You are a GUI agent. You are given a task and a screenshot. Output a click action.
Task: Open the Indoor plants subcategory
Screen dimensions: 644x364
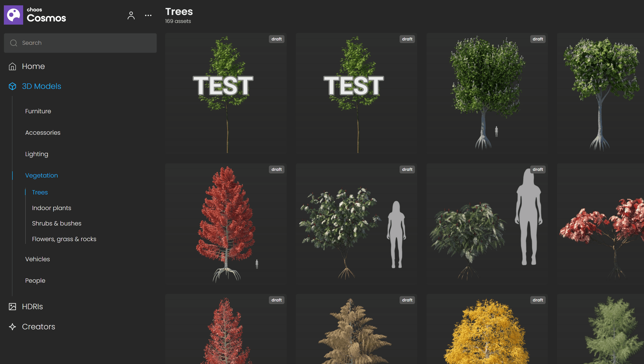(51, 208)
